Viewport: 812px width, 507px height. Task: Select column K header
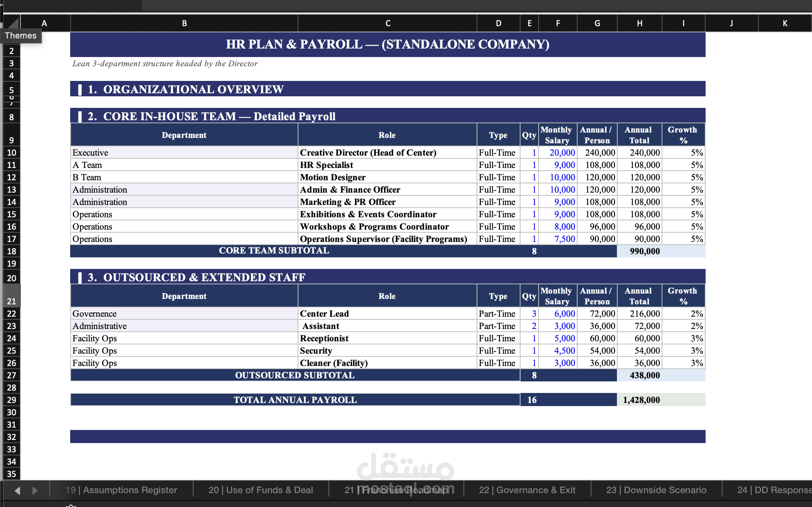[785, 23]
